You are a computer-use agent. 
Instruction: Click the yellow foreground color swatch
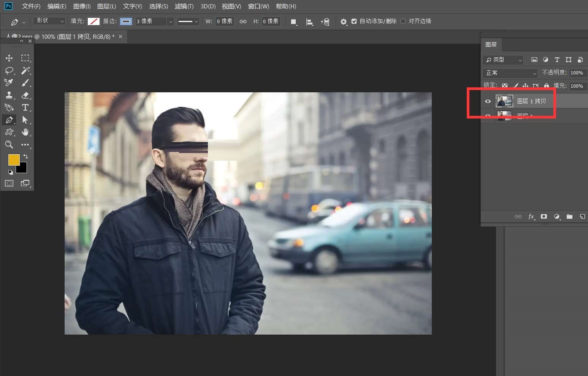pos(13,160)
